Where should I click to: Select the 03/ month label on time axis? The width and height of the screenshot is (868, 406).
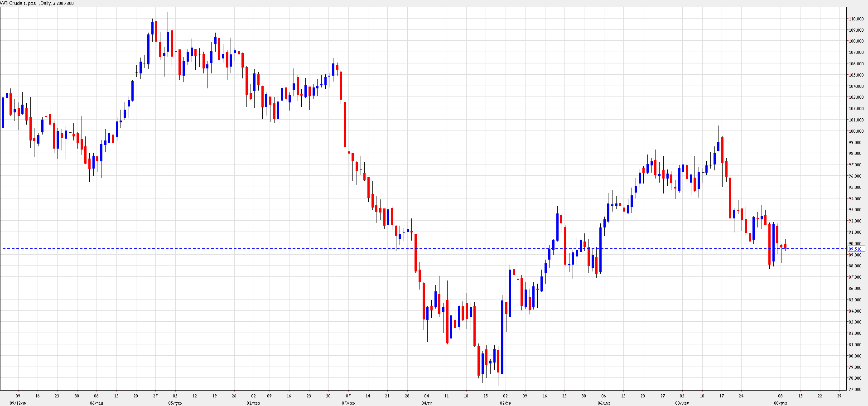[x=682, y=403]
